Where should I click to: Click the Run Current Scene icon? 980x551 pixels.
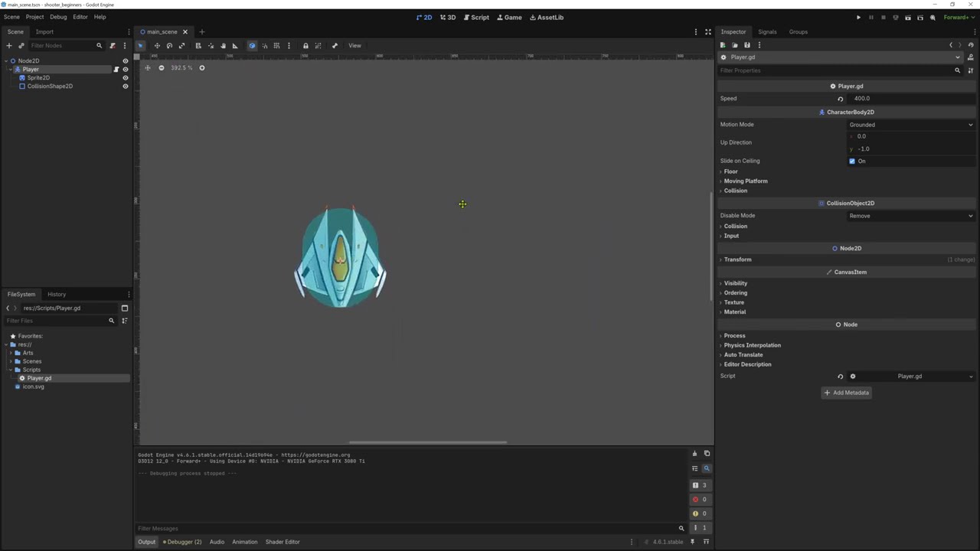[908, 18]
